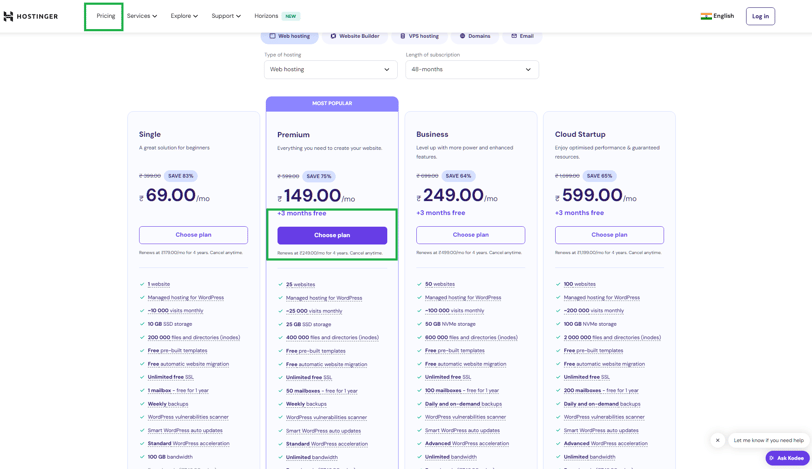Choose the Premium plan
Screen dimensions: 812x469
click(x=332, y=236)
